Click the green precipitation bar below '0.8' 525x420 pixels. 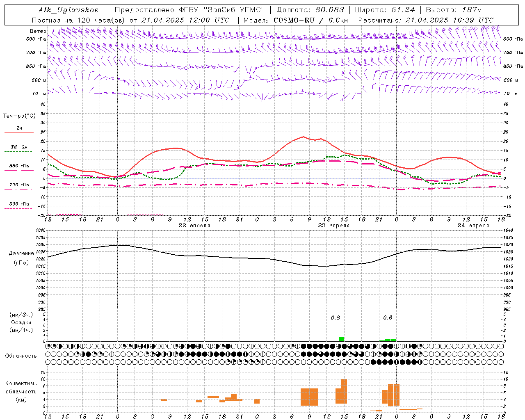click(341, 339)
